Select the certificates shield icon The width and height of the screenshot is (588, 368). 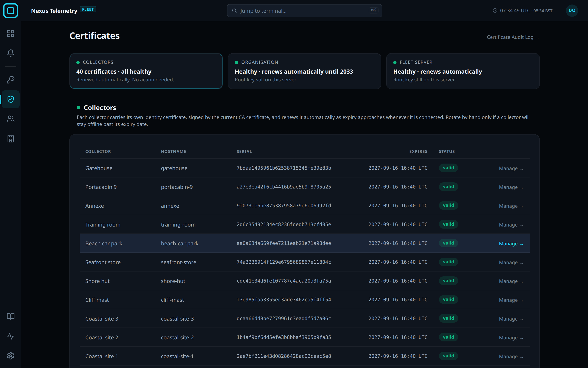click(10, 99)
